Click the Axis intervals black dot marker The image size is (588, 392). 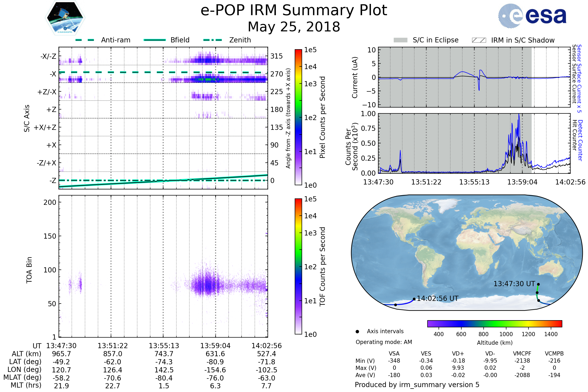(x=357, y=331)
